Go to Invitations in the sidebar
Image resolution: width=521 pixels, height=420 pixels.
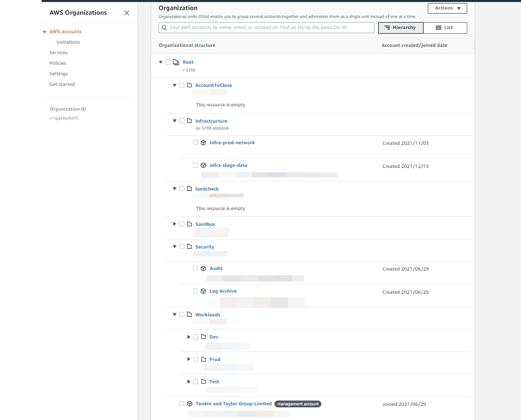tap(68, 42)
